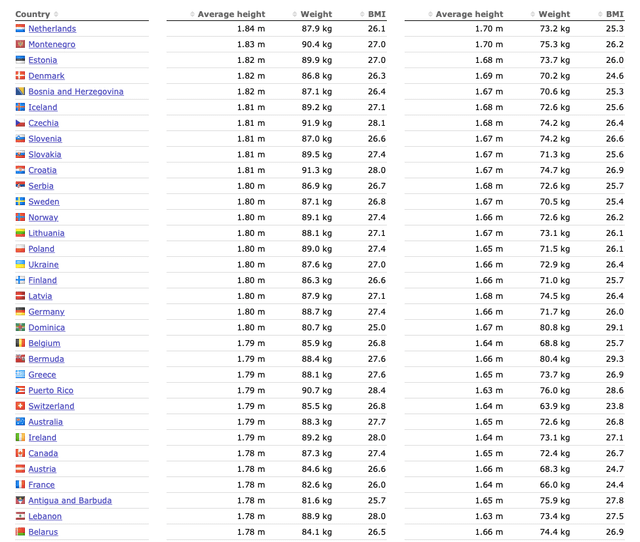640x542 pixels.
Task: Click the Greece flag icon
Action: pyautogui.click(x=20, y=375)
